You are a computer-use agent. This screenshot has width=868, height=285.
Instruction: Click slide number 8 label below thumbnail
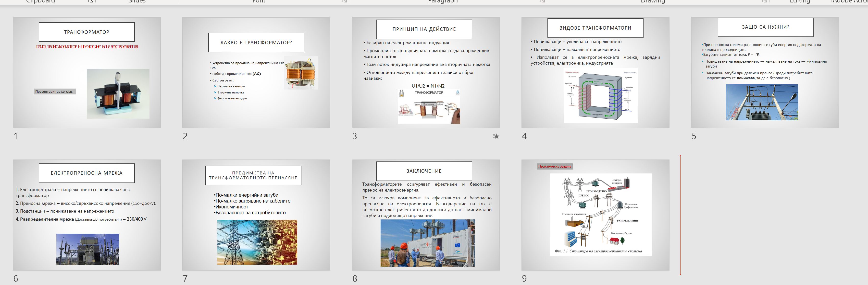[x=354, y=279]
